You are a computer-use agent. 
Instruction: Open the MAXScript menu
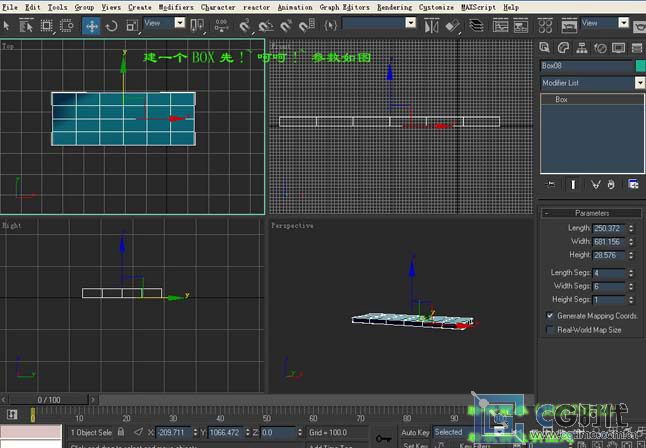478,7
